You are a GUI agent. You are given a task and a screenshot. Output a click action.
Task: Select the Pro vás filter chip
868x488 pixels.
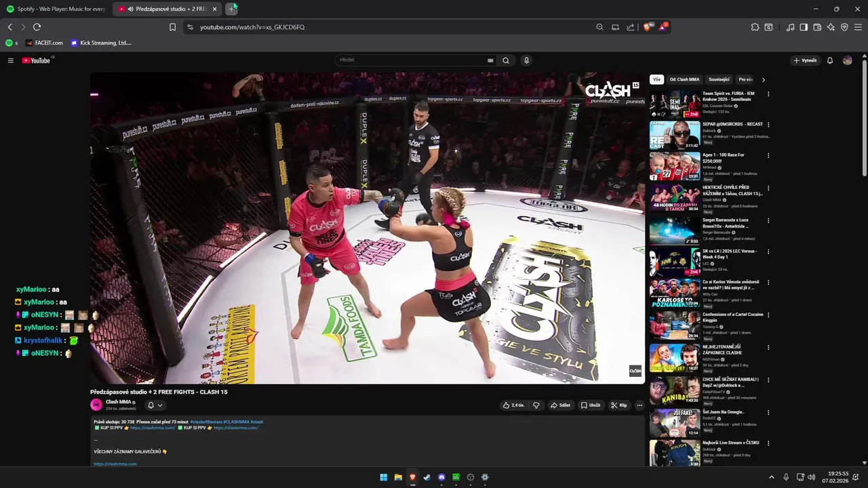pos(745,79)
